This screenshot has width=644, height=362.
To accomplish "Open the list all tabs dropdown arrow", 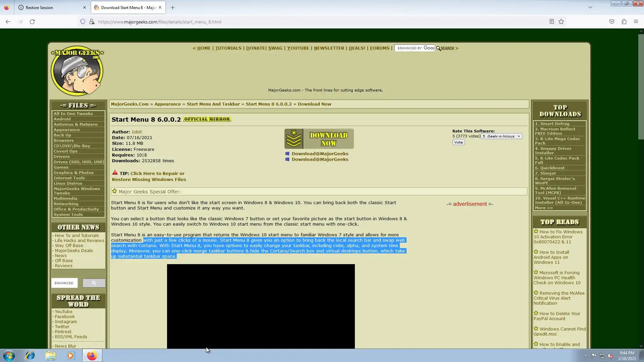I will 590,7.
